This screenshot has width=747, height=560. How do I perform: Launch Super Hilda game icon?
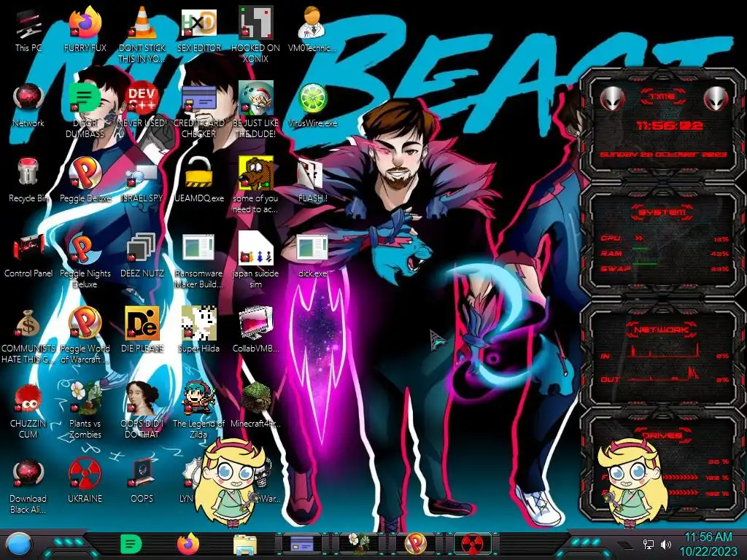198,324
